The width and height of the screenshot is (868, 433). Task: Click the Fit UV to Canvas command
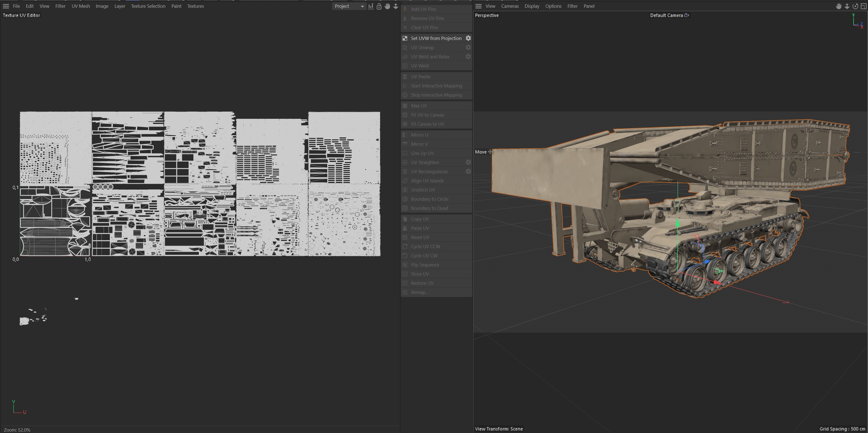click(427, 115)
